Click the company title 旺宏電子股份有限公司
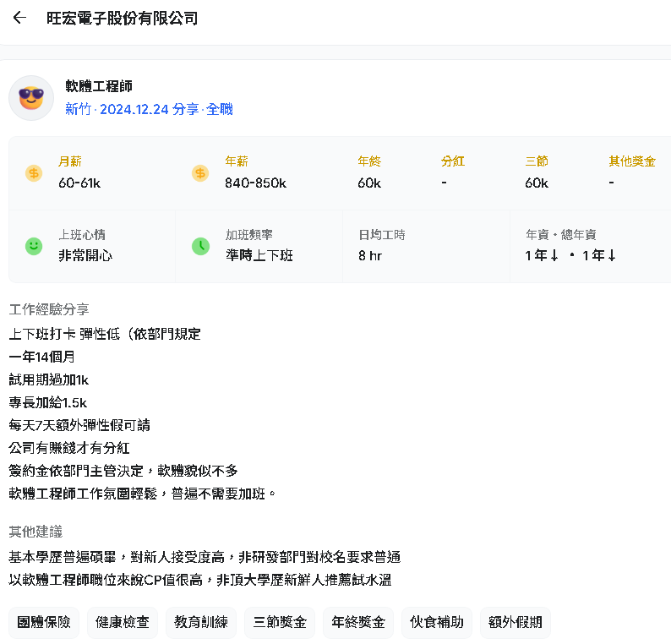The height and width of the screenshot is (644, 671). tap(122, 19)
